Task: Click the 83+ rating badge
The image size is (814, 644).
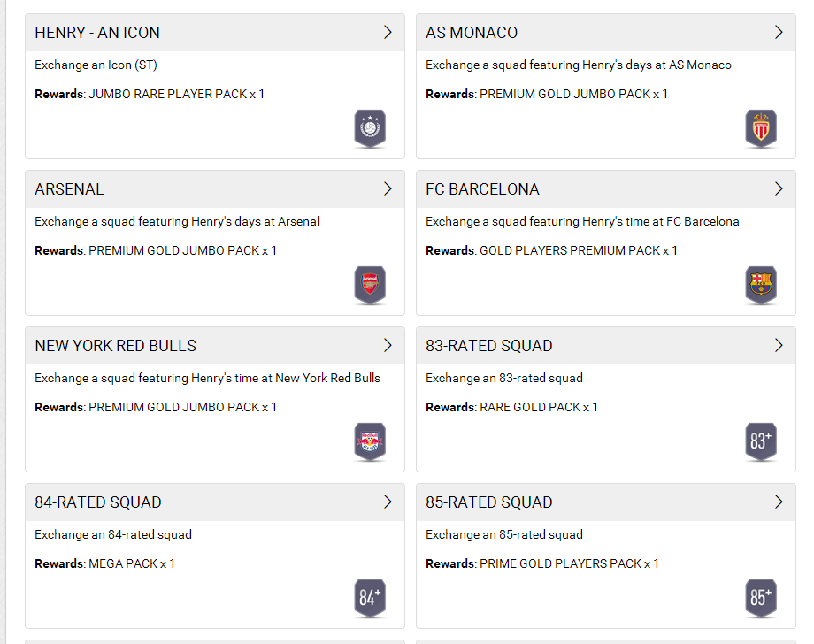Action: pyautogui.click(x=761, y=442)
